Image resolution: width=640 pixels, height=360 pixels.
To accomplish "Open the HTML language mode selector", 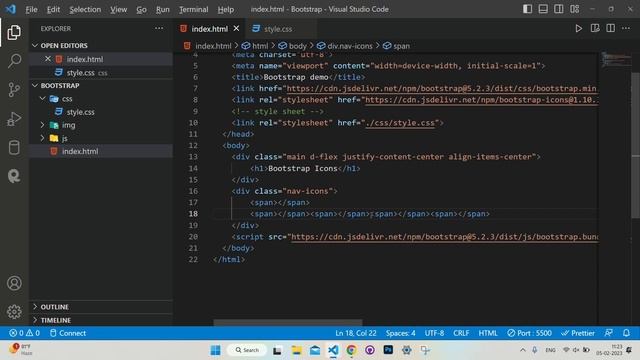I will 488,333.
